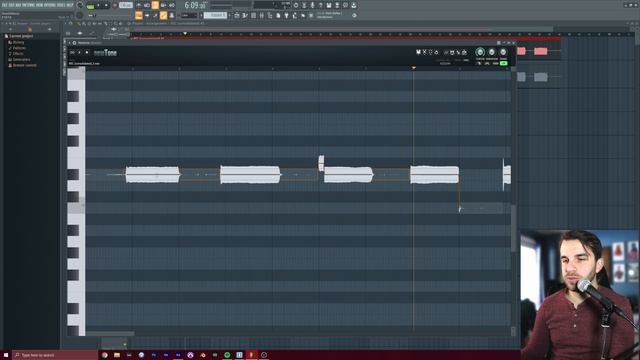Open the NewTone menu icon left of play
This screenshot has height=360, width=640.
72,52
